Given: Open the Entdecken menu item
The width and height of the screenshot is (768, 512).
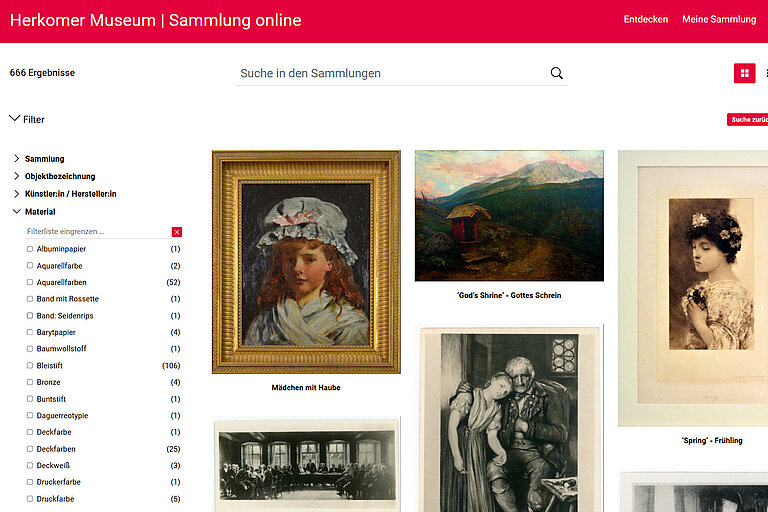Looking at the screenshot, I should (x=646, y=20).
